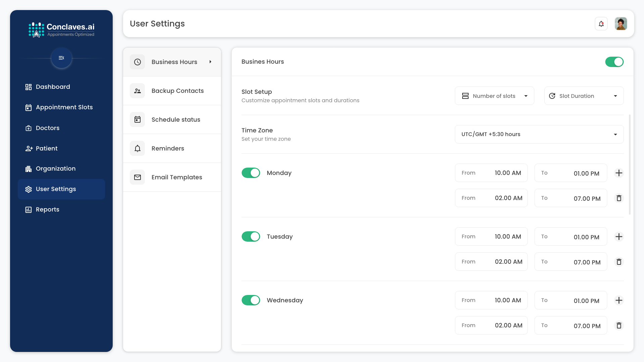The image size is (644, 362).
Task: Open the UTC/GMT time zone dropdown
Action: point(539,134)
